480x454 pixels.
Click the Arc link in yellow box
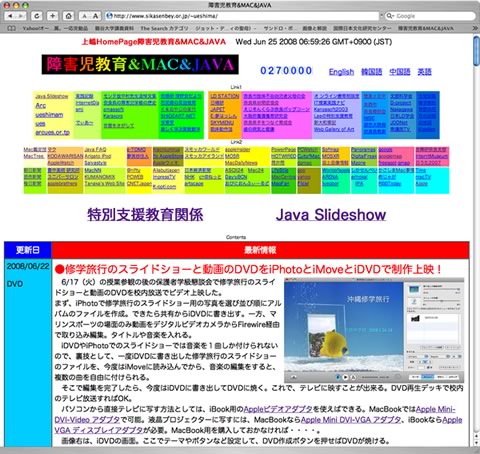click(40, 105)
